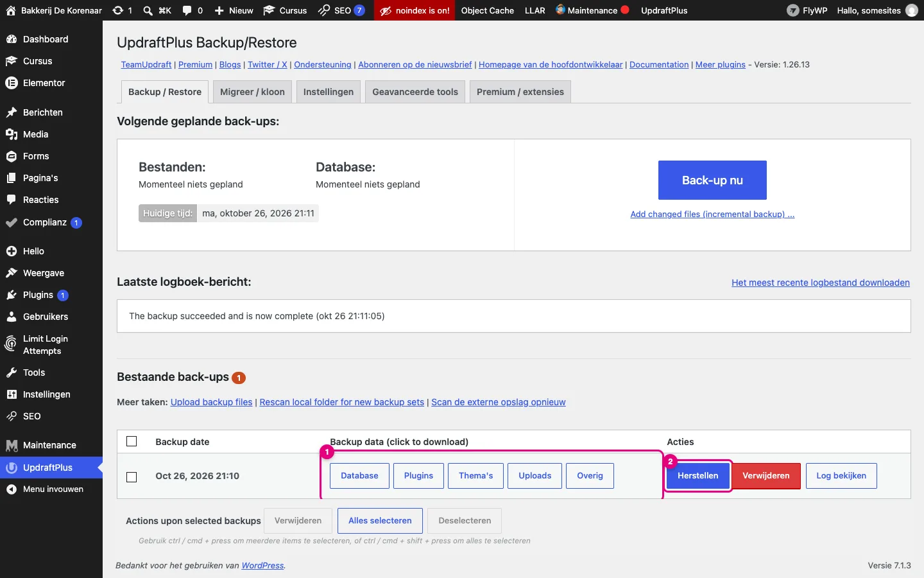
Task: Collapse the menu with Menu invouwen arrow
Action: click(x=12, y=489)
